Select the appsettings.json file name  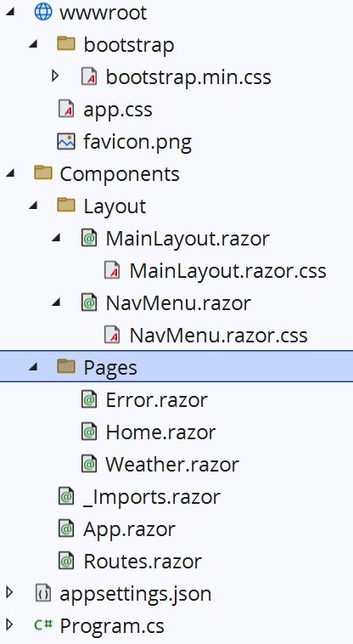coord(135,595)
